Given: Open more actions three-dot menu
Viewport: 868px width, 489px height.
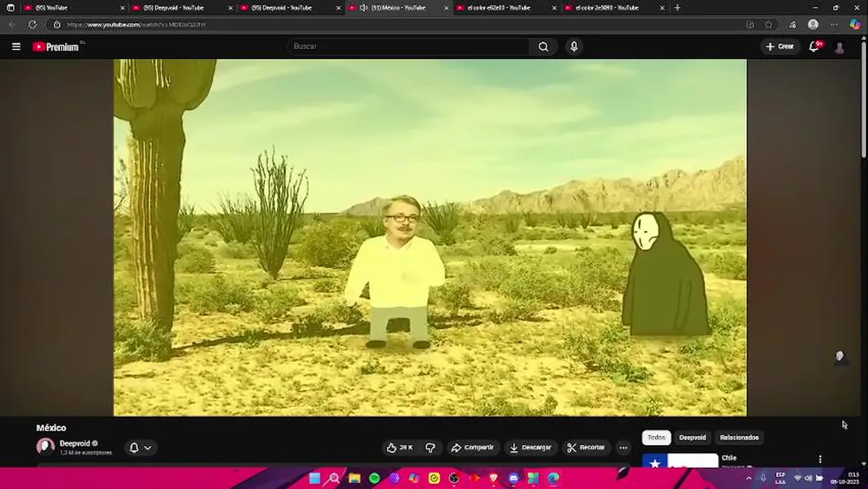Looking at the screenshot, I should (x=623, y=448).
